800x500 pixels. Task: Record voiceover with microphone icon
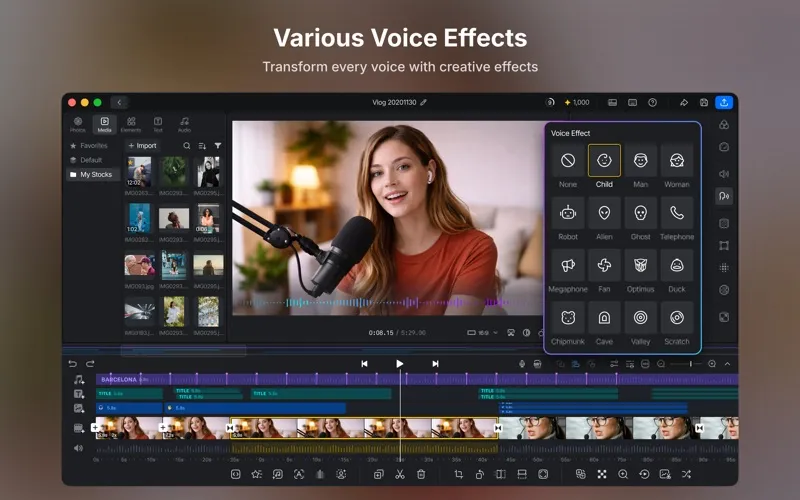tap(521, 364)
